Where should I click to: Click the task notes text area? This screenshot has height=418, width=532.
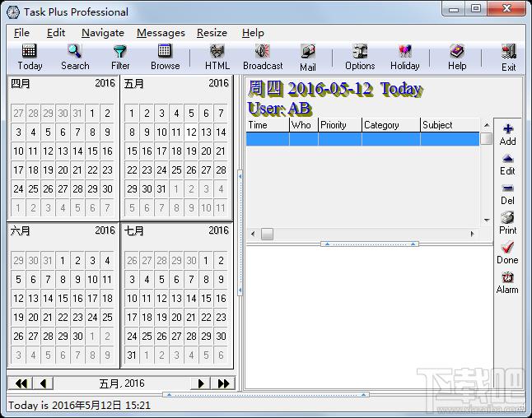pos(369,318)
